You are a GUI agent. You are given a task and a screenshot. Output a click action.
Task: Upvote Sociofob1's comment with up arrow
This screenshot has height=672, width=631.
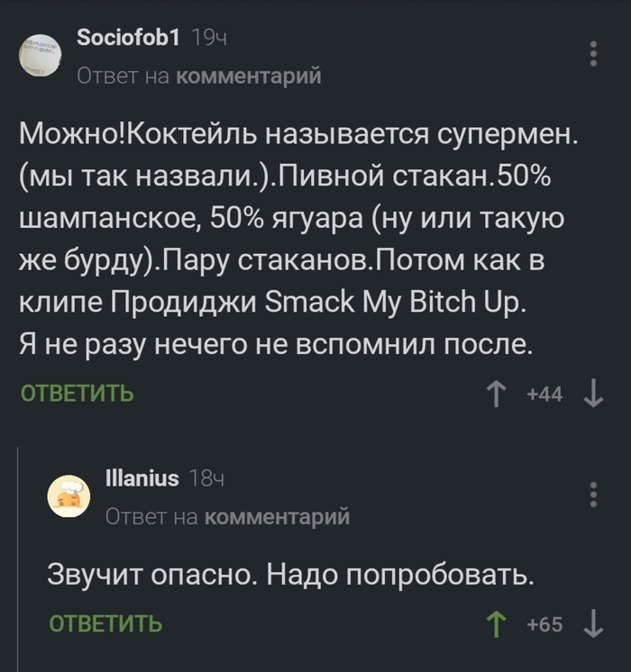coord(497,394)
